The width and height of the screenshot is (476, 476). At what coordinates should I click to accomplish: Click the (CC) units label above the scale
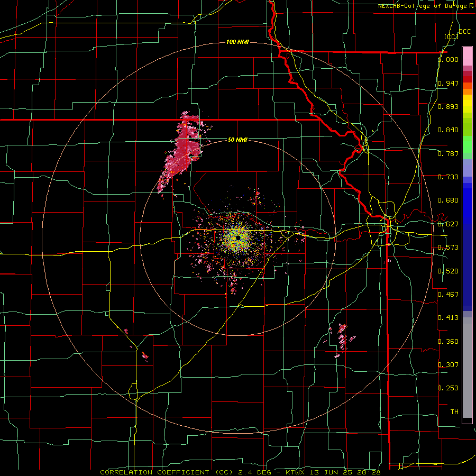452,36
